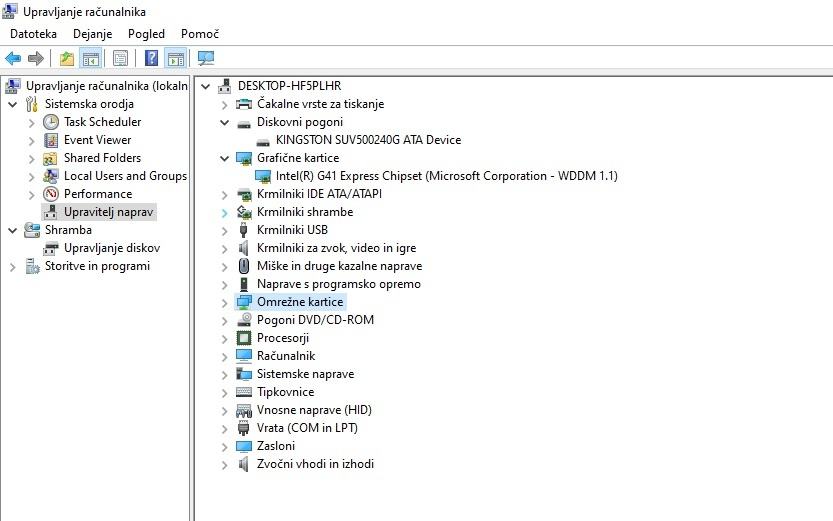Click the Pogoni DVD/CD-ROM disc icon
The width and height of the screenshot is (833, 521).
coord(244,320)
